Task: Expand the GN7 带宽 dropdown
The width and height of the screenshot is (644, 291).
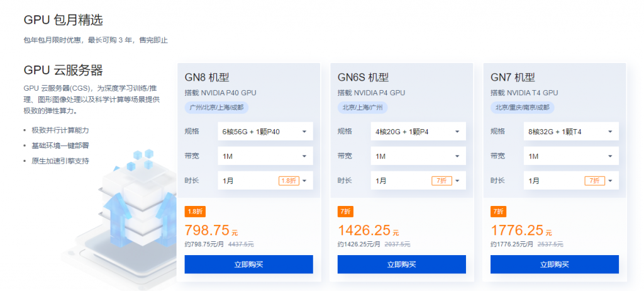Action: (x=570, y=156)
